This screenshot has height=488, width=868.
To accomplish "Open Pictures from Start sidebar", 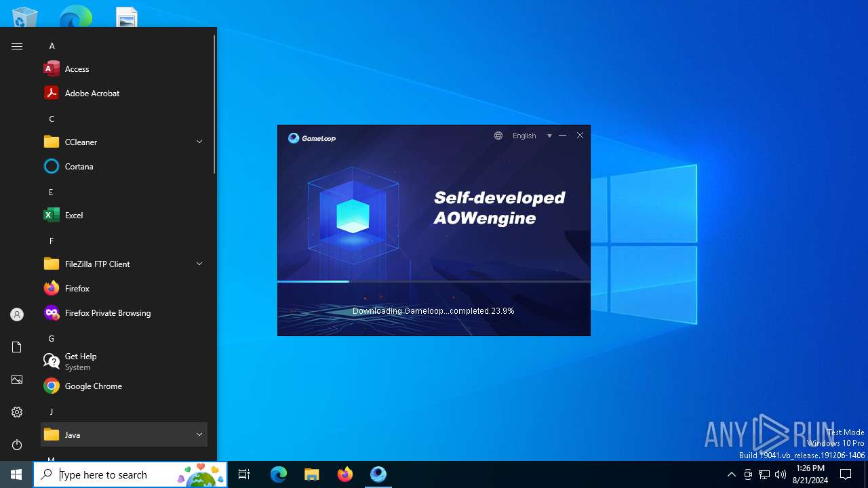I will point(17,380).
